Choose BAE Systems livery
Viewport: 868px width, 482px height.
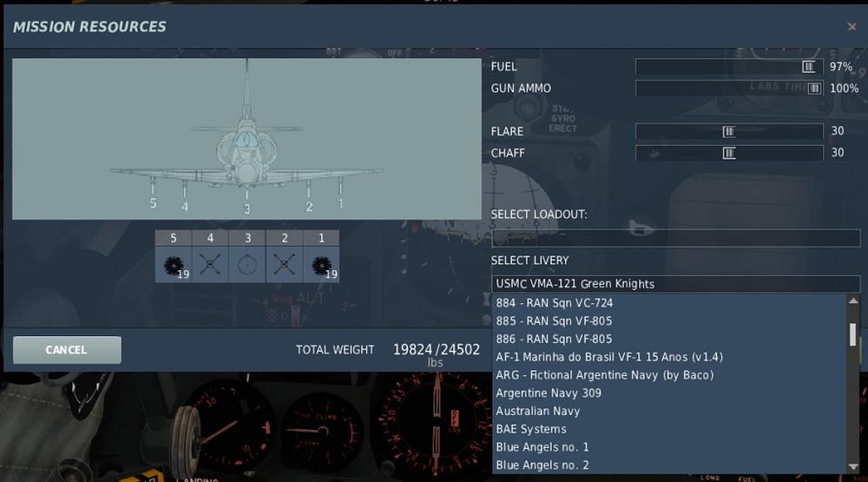click(x=668, y=429)
